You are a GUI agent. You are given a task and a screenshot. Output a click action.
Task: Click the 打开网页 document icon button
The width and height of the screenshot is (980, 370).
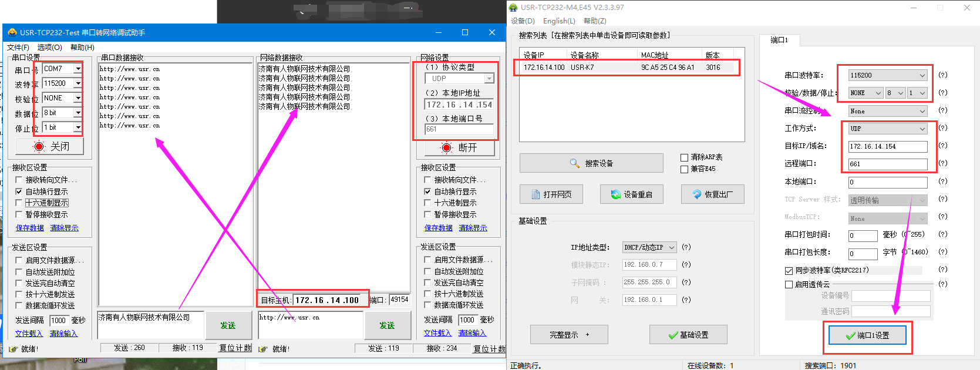point(551,194)
